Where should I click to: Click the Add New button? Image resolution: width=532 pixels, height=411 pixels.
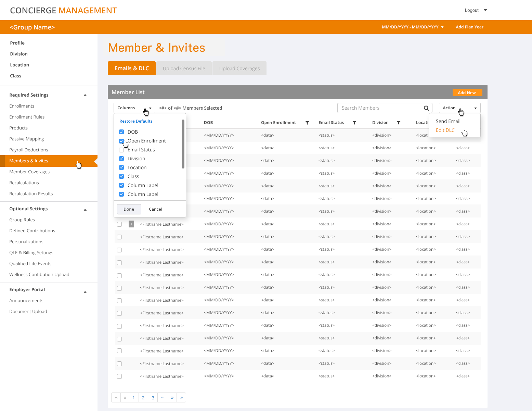[x=467, y=92]
